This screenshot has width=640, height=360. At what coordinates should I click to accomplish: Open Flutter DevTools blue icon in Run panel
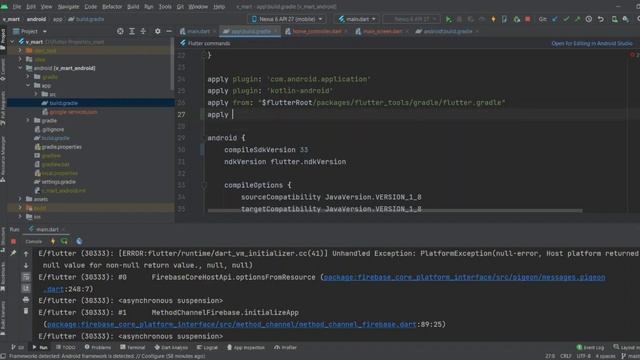[79, 241]
